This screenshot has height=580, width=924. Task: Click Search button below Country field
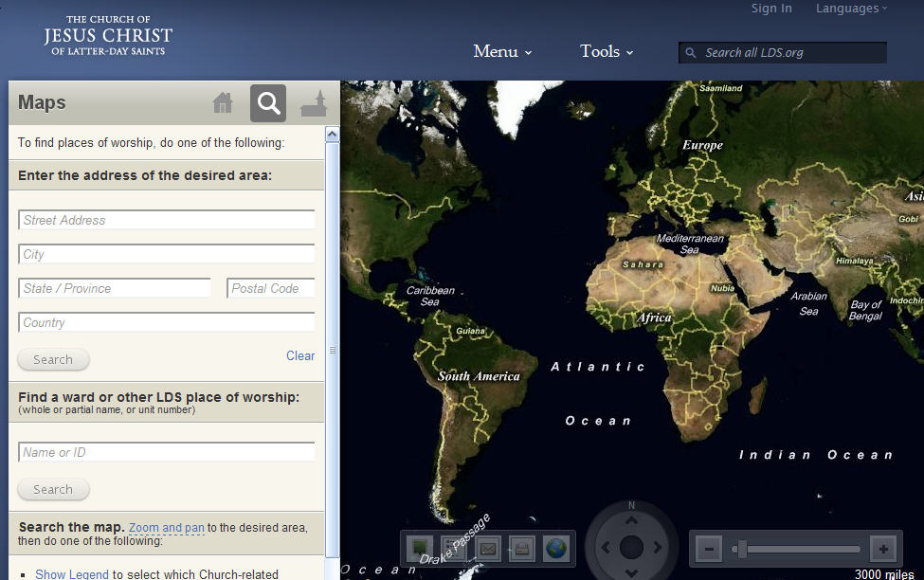[x=54, y=359]
